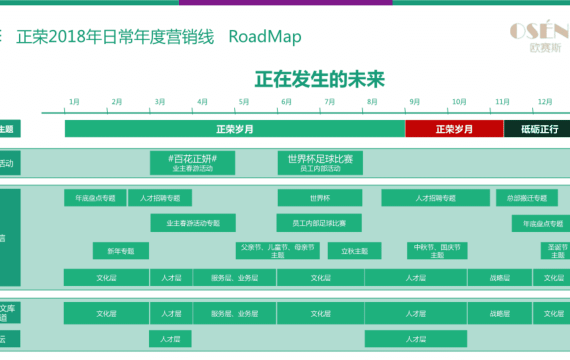Image resolution: width=570 pixels, height=360 pixels.
Task: Click the 新年专题 box
Action: pos(121,251)
